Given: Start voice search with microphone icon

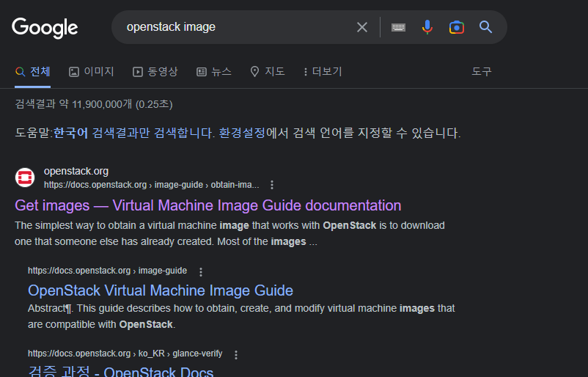Looking at the screenshot, I should tap(427, 27).
